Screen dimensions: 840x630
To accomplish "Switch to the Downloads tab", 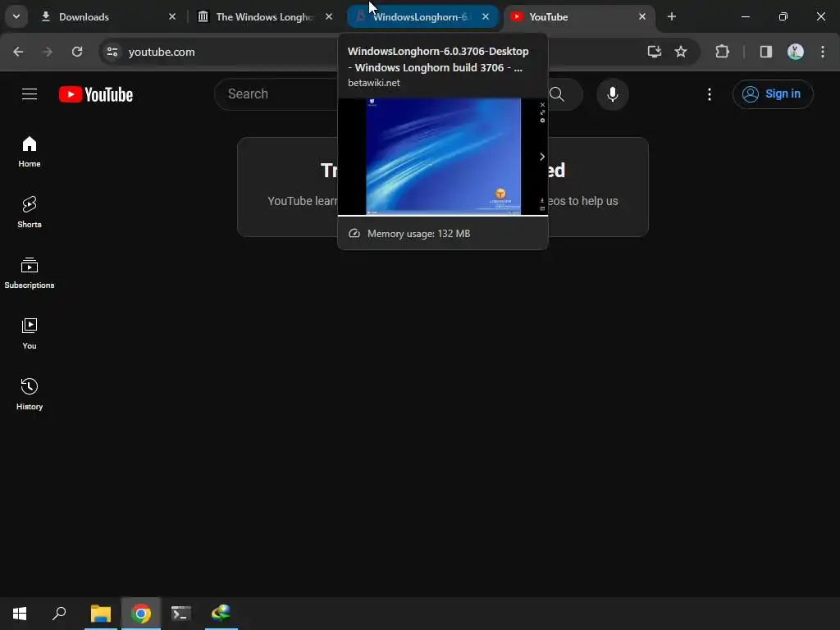I will click(107, 16).
